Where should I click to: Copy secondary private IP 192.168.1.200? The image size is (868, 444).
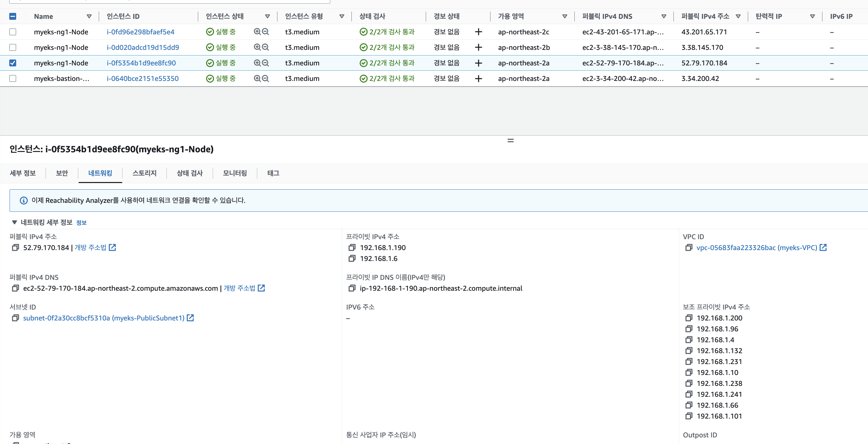pos(688,318)
